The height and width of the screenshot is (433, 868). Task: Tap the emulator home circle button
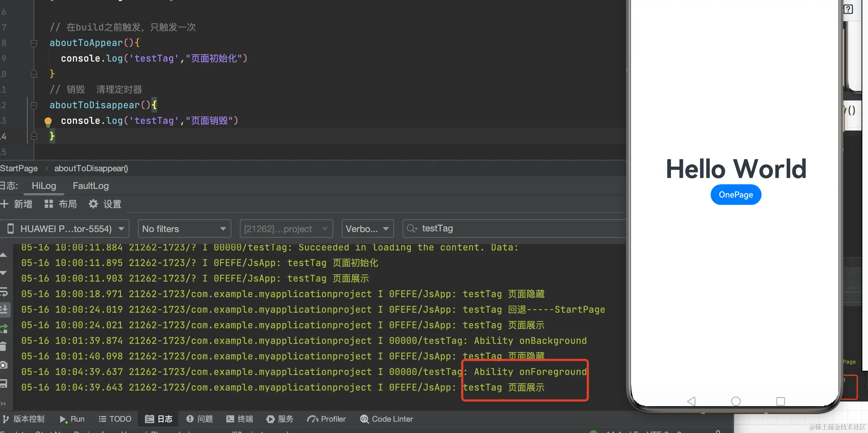point(736,401)
